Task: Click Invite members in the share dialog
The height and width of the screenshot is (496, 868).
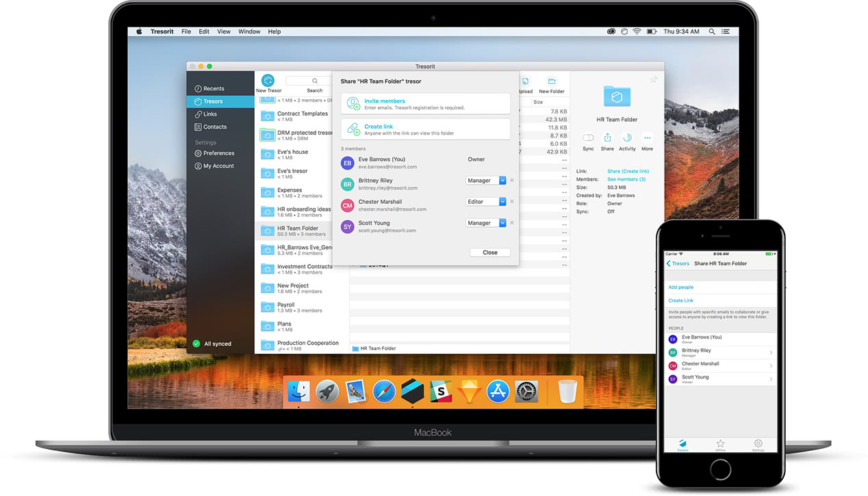Action: 426,104
